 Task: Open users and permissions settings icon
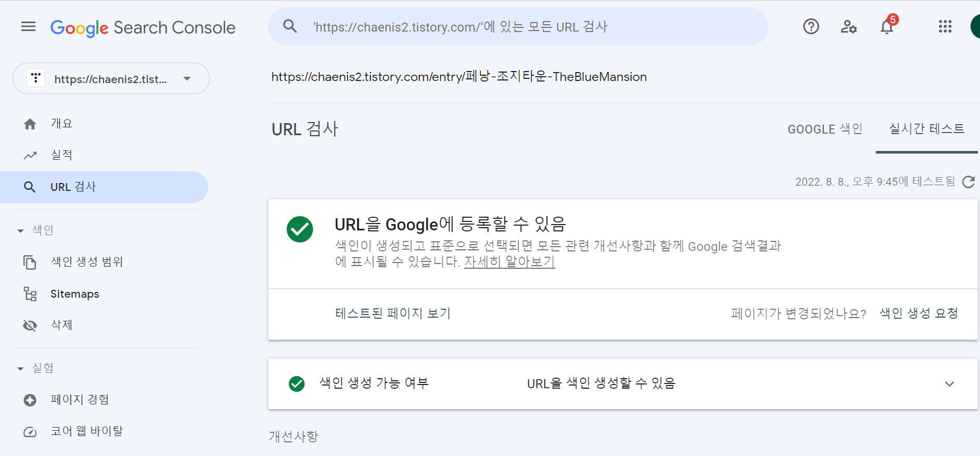848,26
